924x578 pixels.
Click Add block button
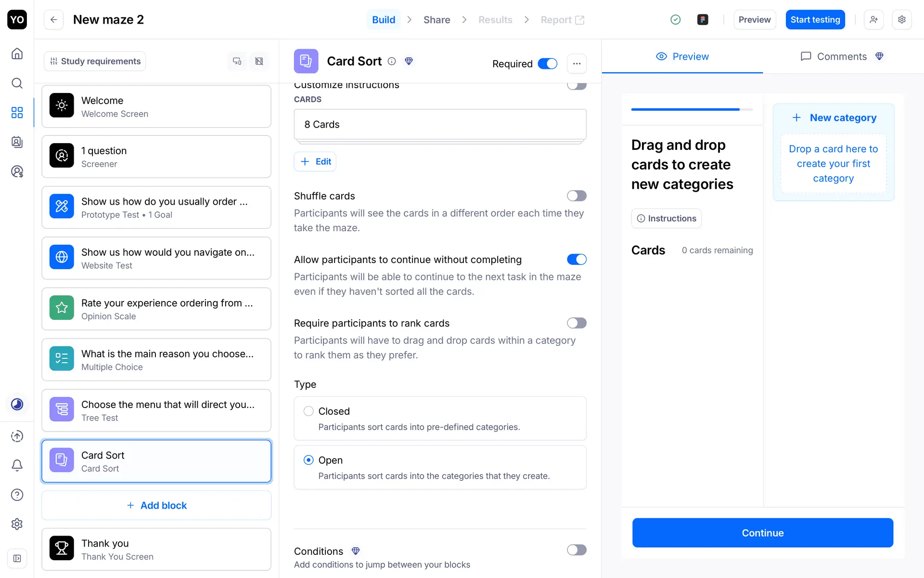coord(156,505)
